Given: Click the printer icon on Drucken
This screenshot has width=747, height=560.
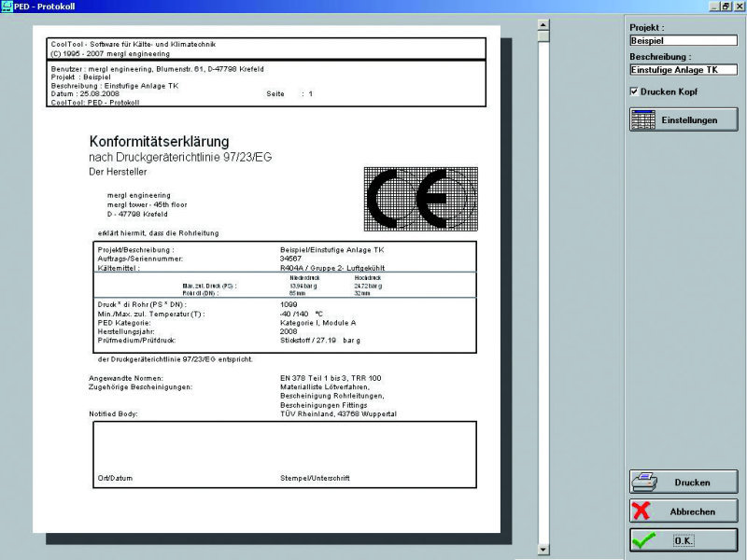Looking at the screenshot, I should 644,483.
